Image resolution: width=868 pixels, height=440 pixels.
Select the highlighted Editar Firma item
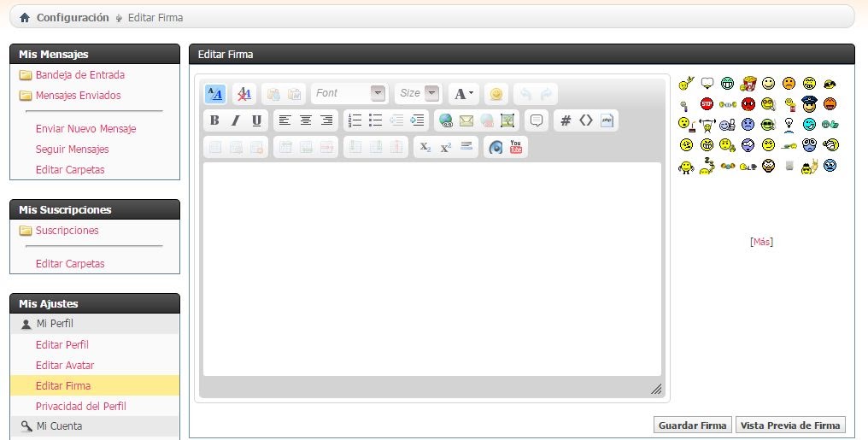(95, 386)
